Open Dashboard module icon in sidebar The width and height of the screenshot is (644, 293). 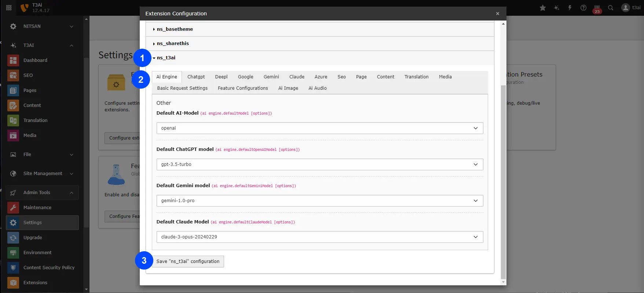pos(13,60)
